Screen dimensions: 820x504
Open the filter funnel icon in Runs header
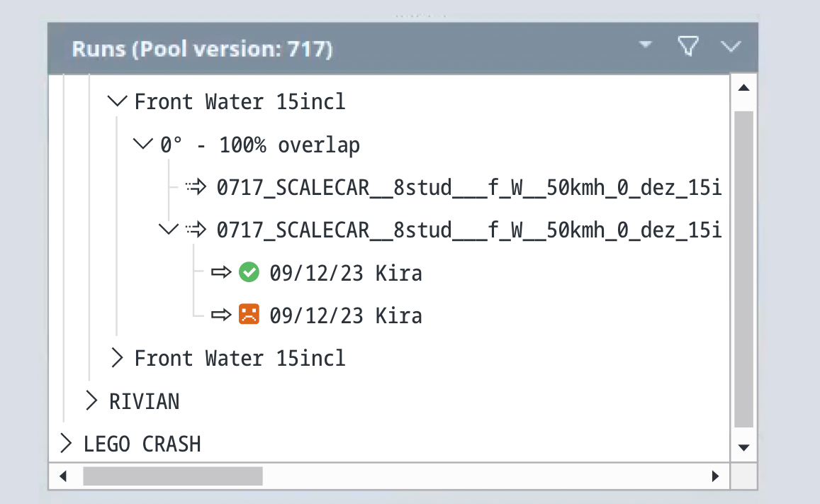(687, 46)
